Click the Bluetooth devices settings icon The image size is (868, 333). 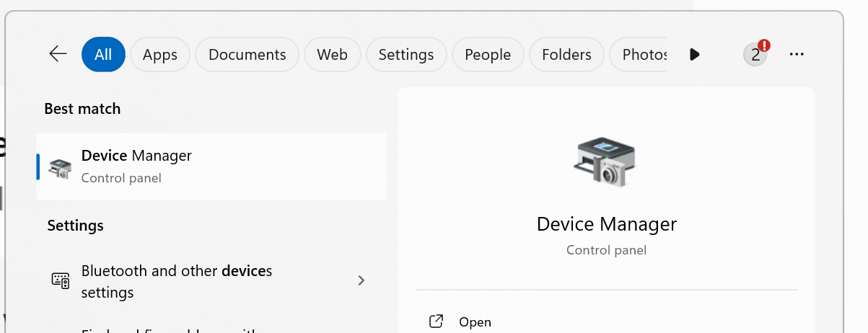point(61,280)
